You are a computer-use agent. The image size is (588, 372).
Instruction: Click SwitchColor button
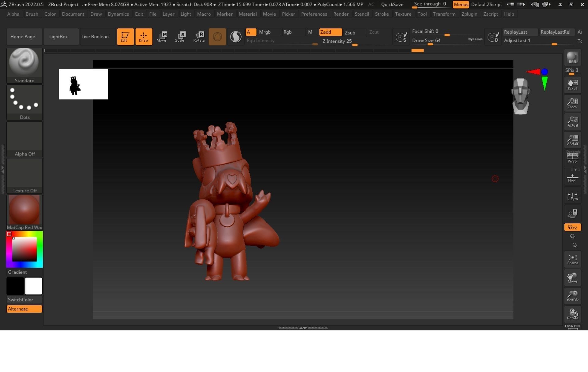click(x=24, y=300)
